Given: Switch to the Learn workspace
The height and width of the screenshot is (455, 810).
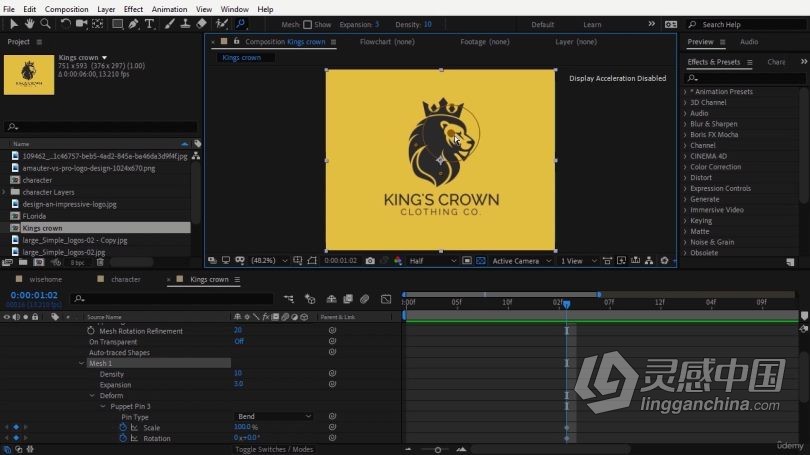Looking at the screenshot, I should 592,24.
